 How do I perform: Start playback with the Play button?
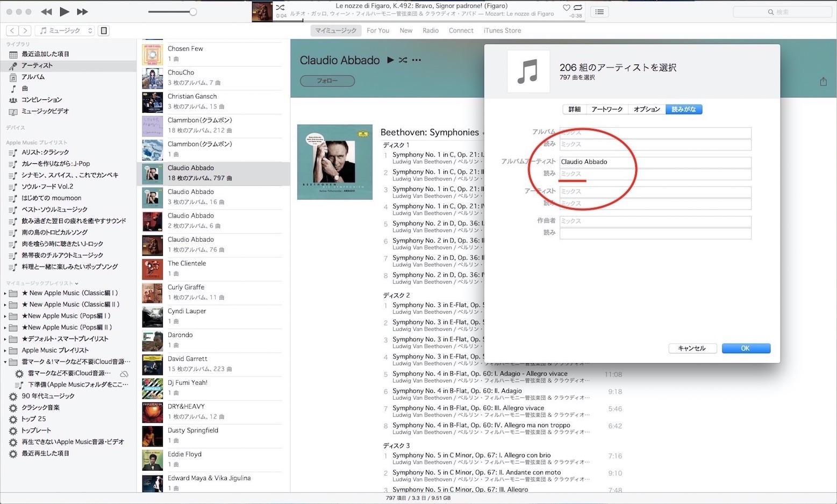pyautogui.click(x=65, y=11)
